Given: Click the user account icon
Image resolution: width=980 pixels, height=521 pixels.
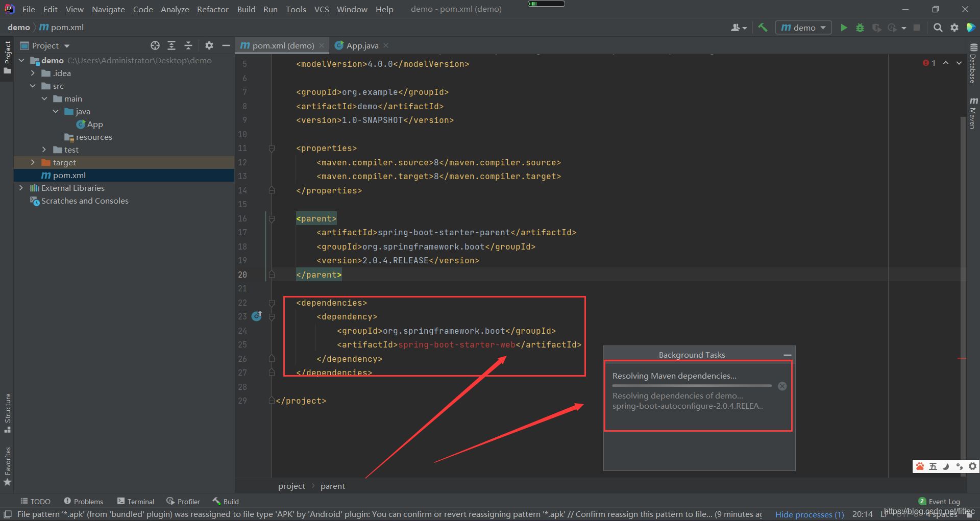Looking at the screenshot, I should [739, 28].
